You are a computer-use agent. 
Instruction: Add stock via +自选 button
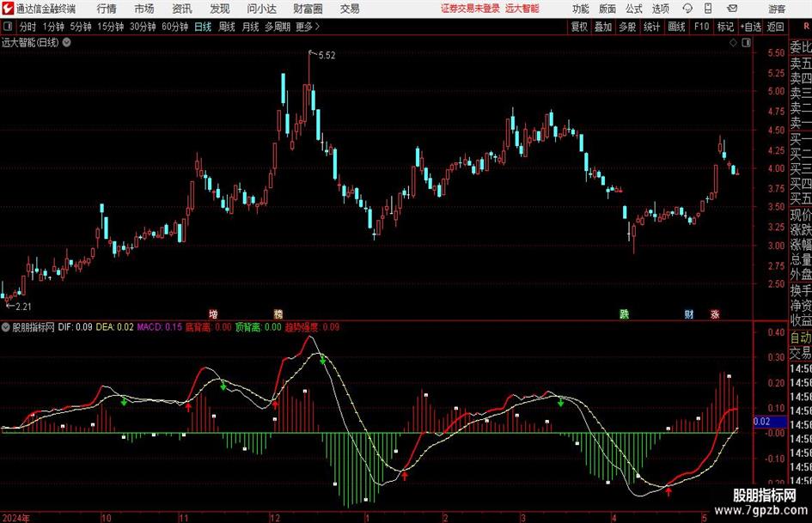pyautogui.click(x=751, y=27)
